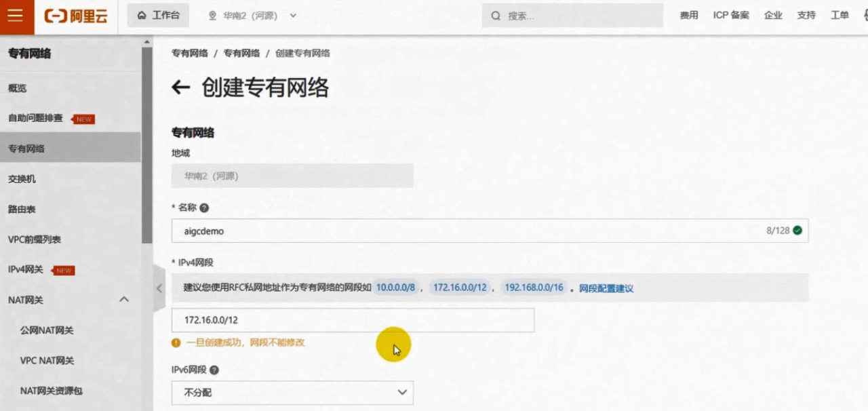The image size is (868, 411).
Task: Select the 10.0.0.0/8 suggested CIDR
Action: tap(395, 288)
